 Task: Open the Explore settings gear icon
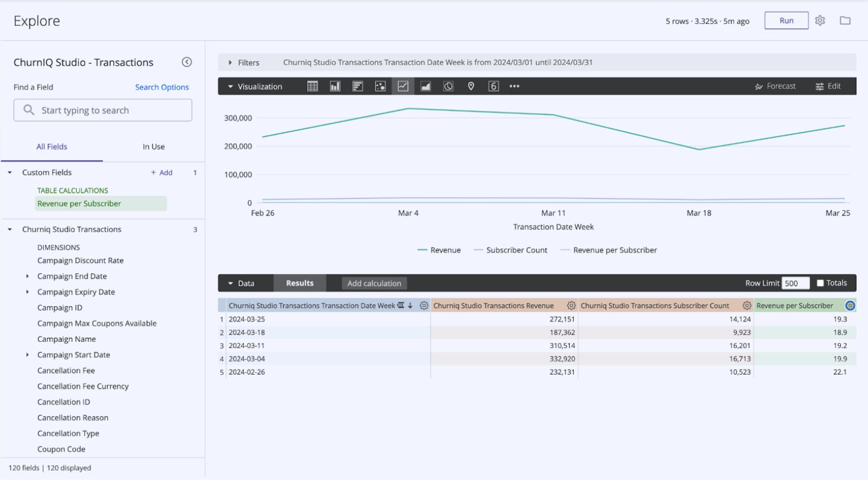coord(820,20)
